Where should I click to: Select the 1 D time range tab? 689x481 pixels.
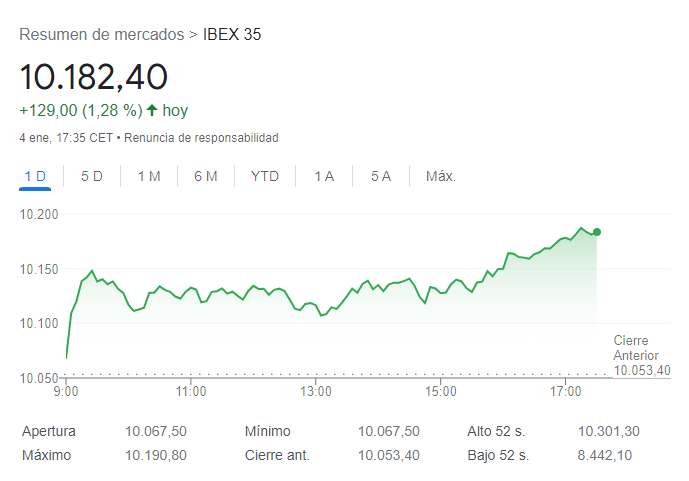tap(35, 176)
